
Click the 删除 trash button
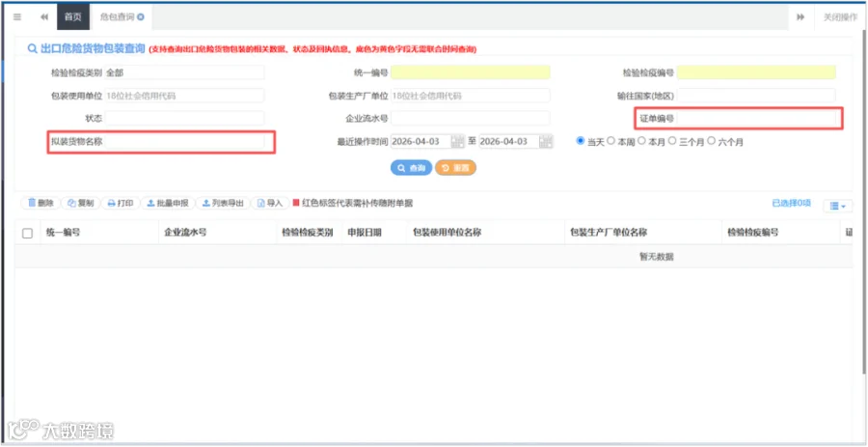point(41,204)
